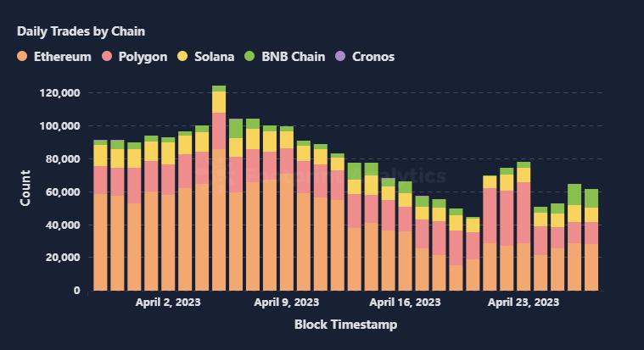Click the Polygon pink legend dot
The image size is (644, 350).
107,56
